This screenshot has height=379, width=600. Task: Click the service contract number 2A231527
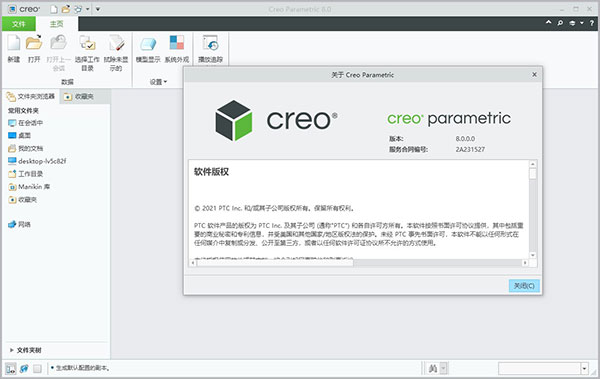470,149
